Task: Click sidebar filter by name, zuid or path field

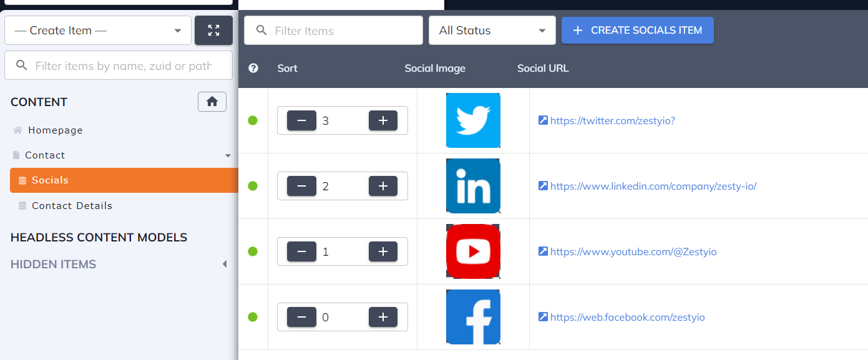Action: [119, 66]
